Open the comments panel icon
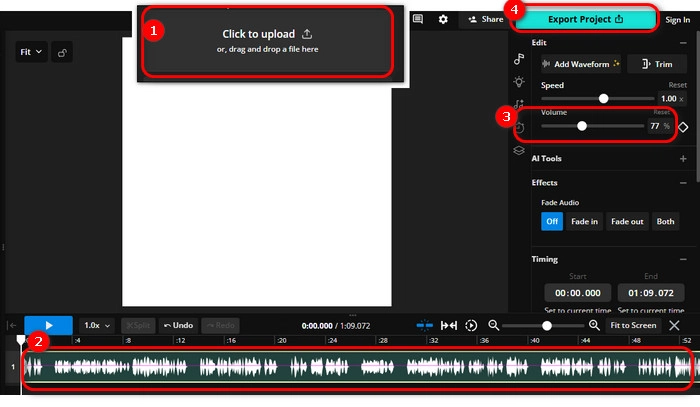 coord(418,19)
